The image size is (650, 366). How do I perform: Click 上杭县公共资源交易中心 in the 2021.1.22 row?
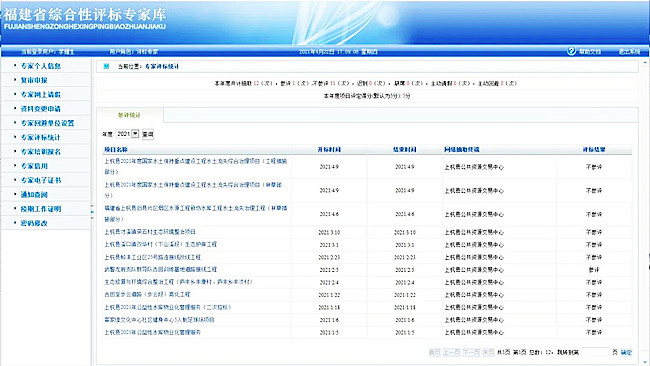pyautogui.click(x=474, y=295)
